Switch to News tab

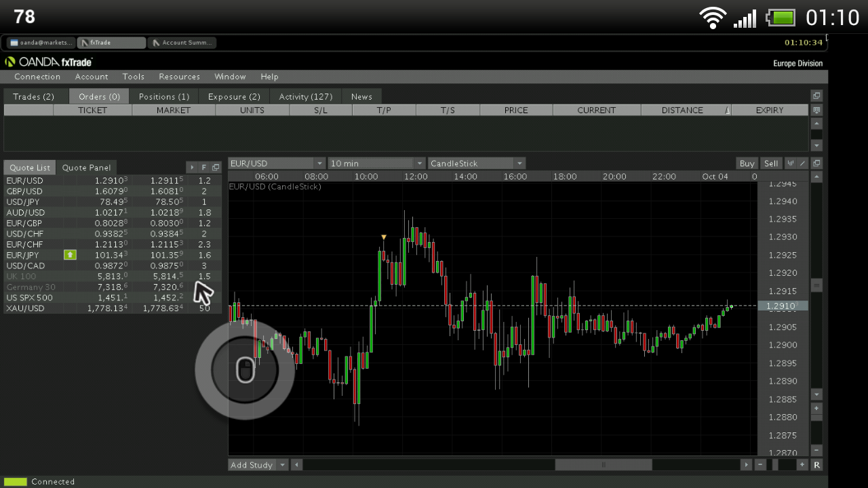coord(361,96)
